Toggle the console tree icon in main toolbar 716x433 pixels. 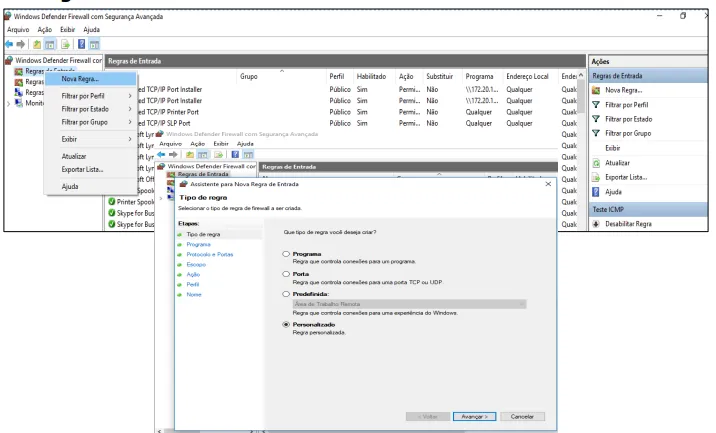coord(50,44)
